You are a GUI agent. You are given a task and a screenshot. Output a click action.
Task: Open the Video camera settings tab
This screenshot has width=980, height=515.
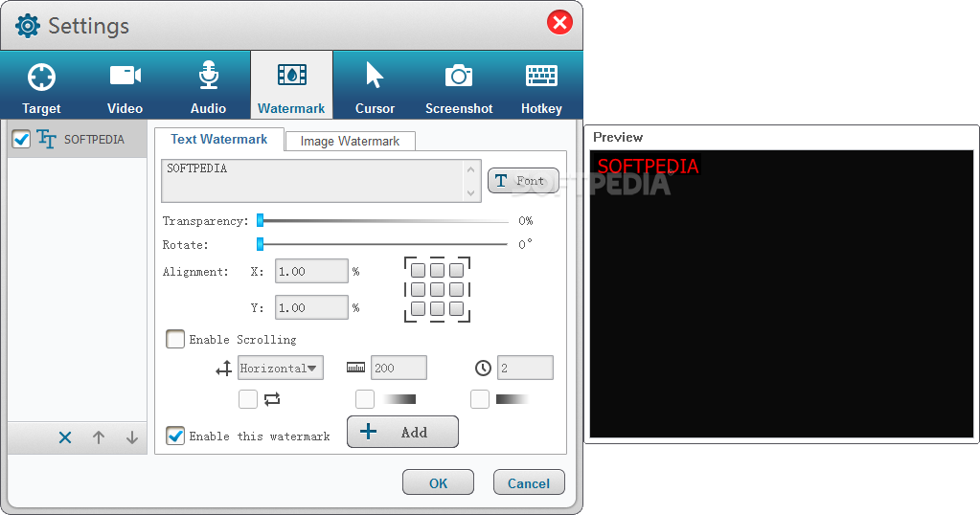pos(125,88)
